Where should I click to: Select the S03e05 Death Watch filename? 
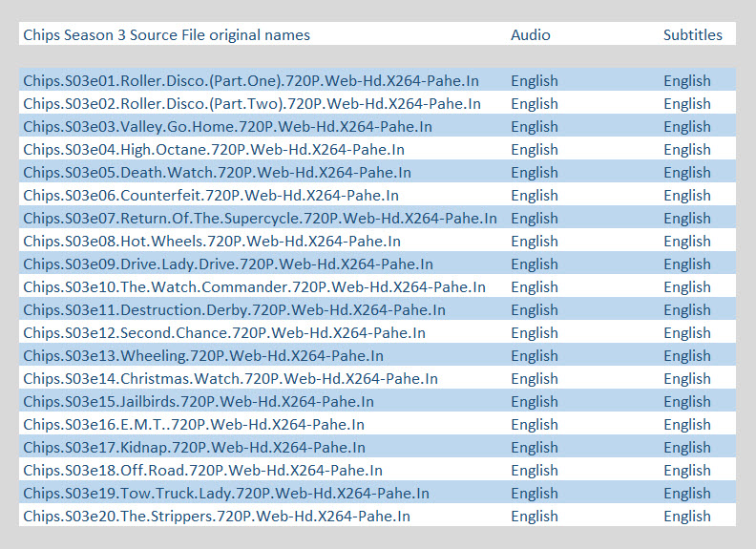coord(217,173)
